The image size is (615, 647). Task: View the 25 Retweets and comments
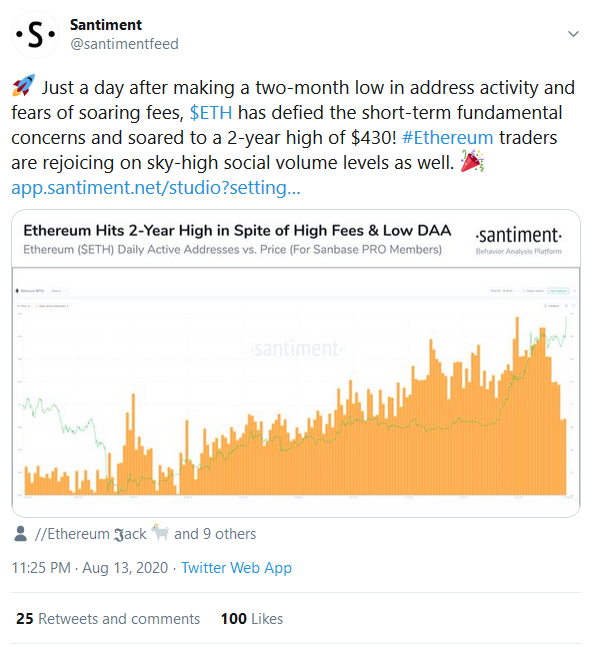tap(108, 619)
